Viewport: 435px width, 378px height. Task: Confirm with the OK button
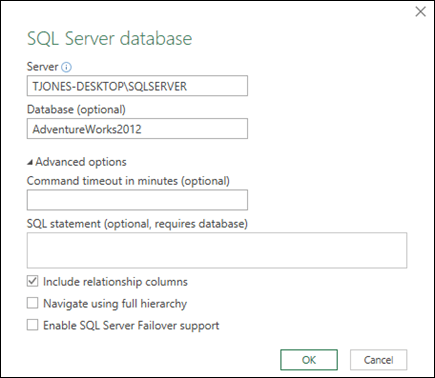(x=309, y=360)
